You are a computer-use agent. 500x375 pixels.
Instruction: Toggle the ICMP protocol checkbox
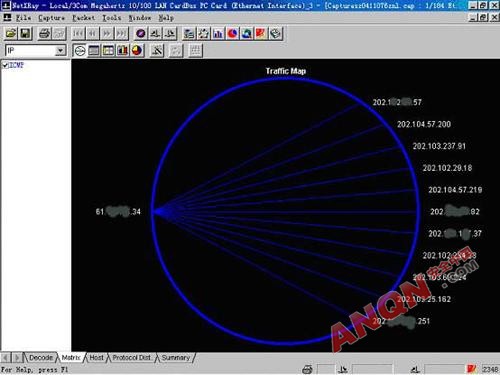5,65
